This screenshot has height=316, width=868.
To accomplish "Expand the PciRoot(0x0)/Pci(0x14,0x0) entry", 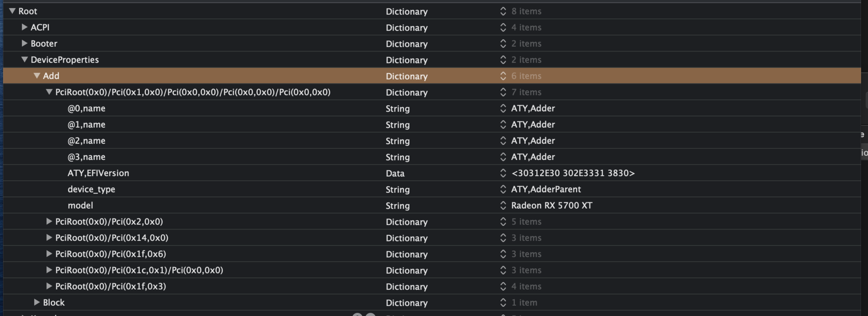I will tap(49, 238).
